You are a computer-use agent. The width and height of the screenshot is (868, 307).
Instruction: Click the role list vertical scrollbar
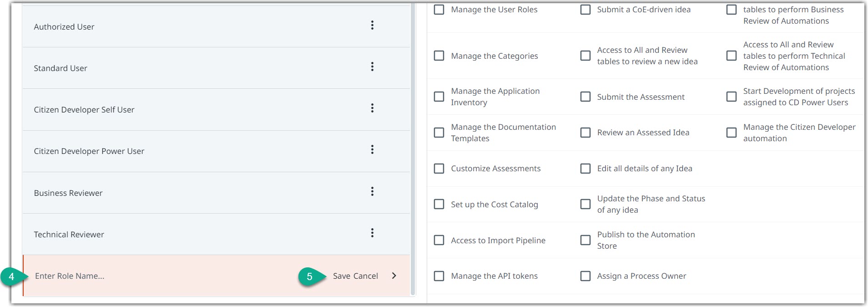[x=413, y=150]
